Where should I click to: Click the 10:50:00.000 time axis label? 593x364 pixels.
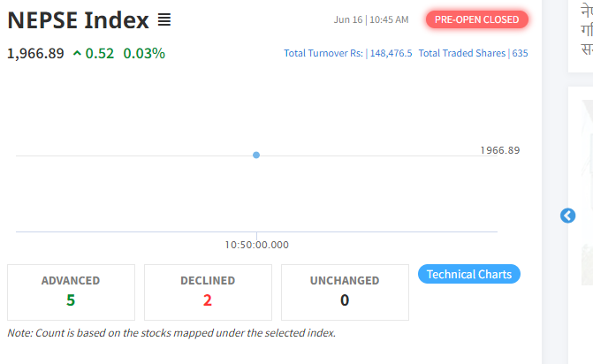(x=257, y=245)
